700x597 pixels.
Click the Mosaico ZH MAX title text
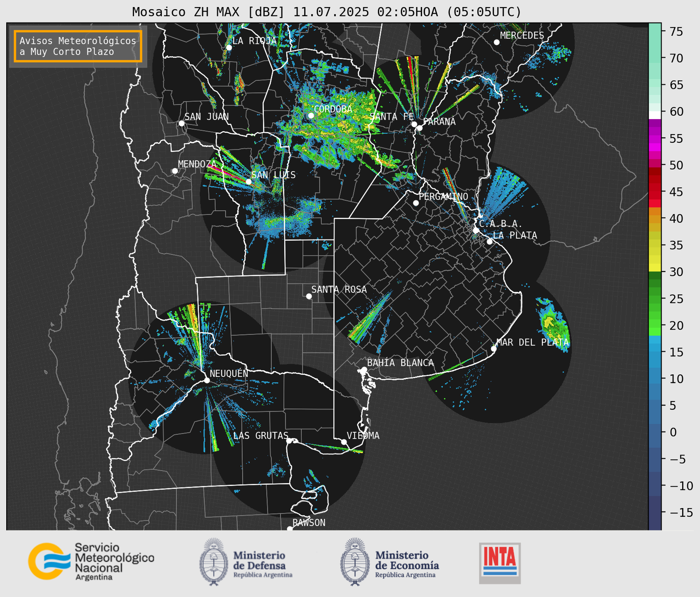[x=327, y=12]
